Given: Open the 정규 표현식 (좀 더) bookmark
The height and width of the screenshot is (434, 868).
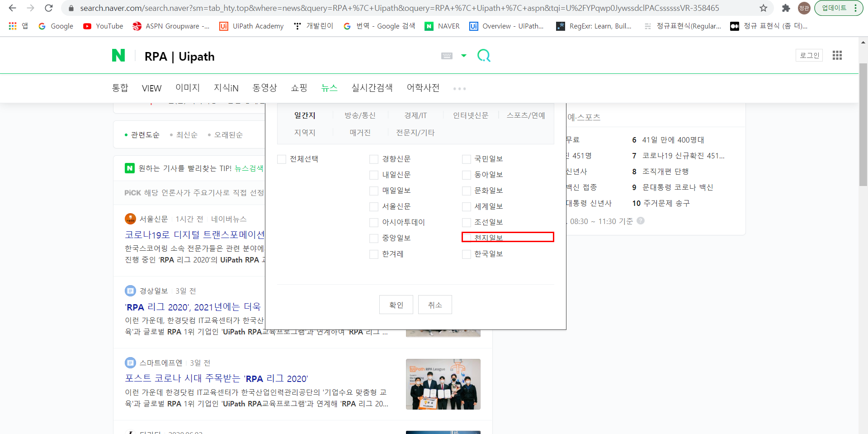Looking at the screenshot, I should pos(769,26).
